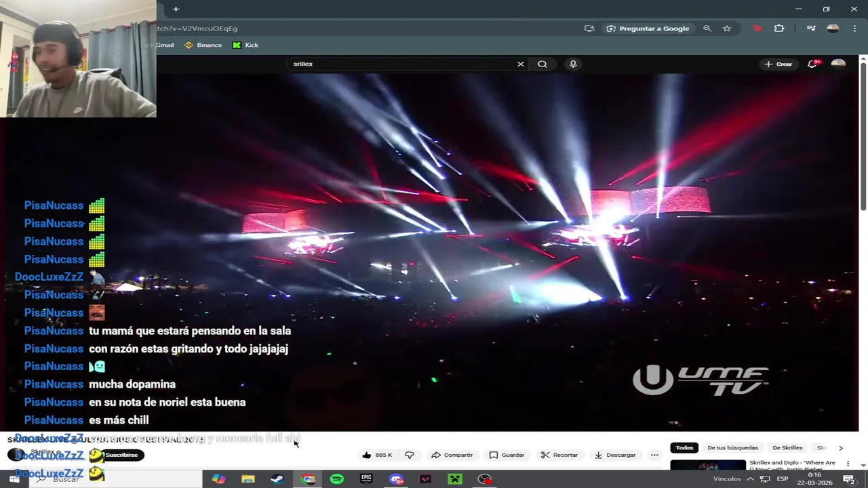Open the Binance bookmark
The width and height of the screenshot is (868, 488).
tap(203, 45)
